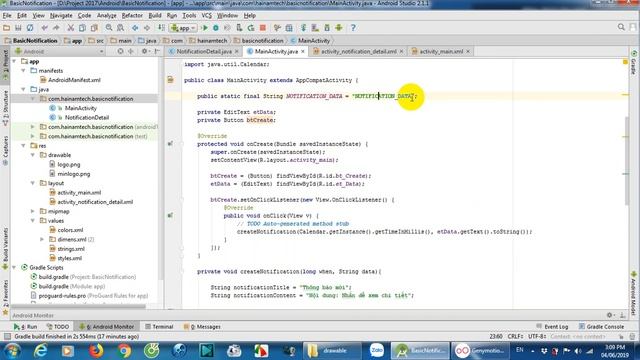This screenshot has width=640, height=360.
Task: Open the VCS menu
Action: click(207, 16)
